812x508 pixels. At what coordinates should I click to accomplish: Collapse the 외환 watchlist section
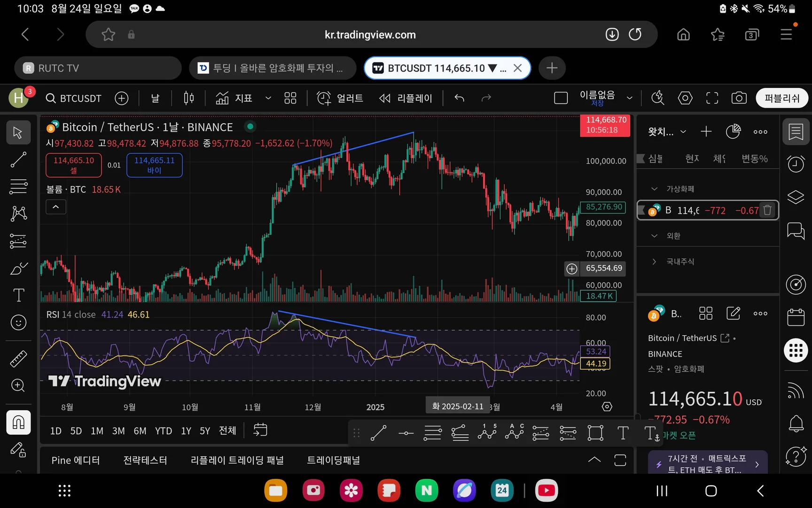(x=654, y=236)
